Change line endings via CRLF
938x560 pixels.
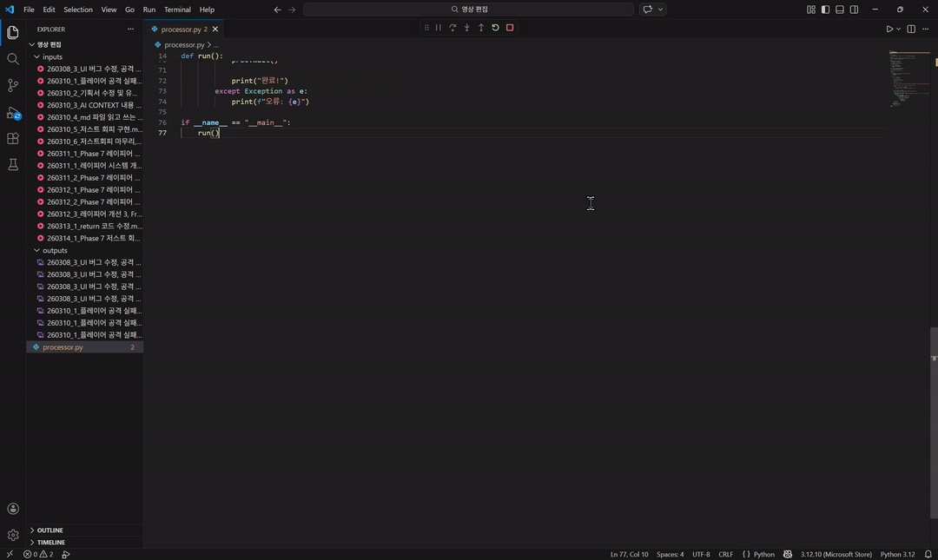(725, 554)
